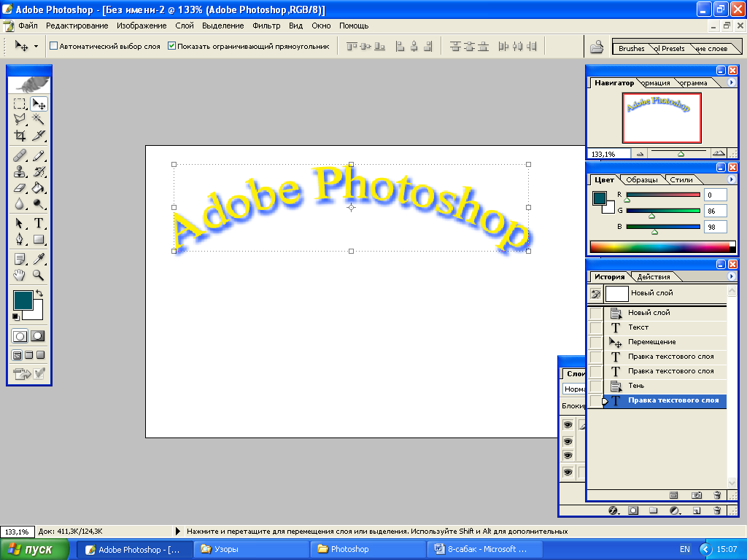
Task: Select the Healing Brush tool
Action: pos(20,155)
